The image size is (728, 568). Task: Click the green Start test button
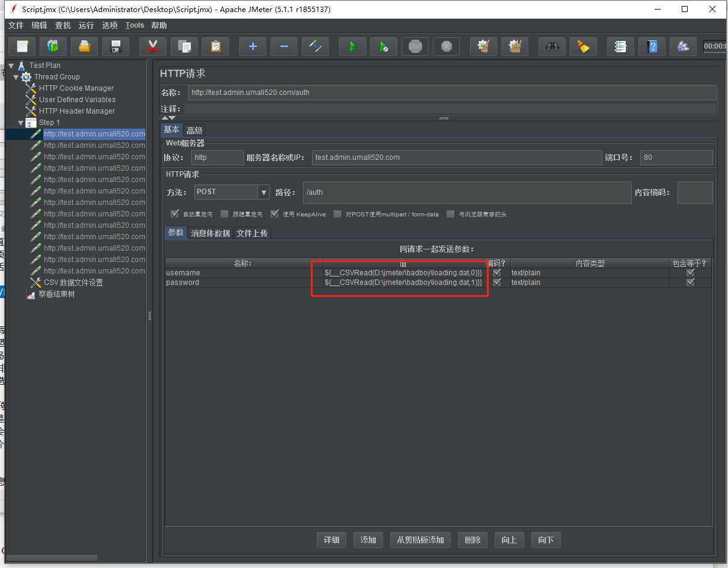352,46
